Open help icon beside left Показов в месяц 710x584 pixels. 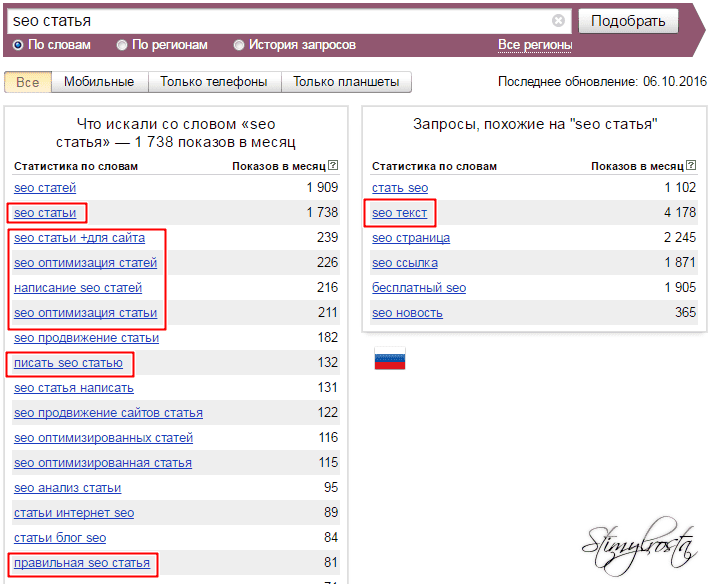tap(333, 165)
